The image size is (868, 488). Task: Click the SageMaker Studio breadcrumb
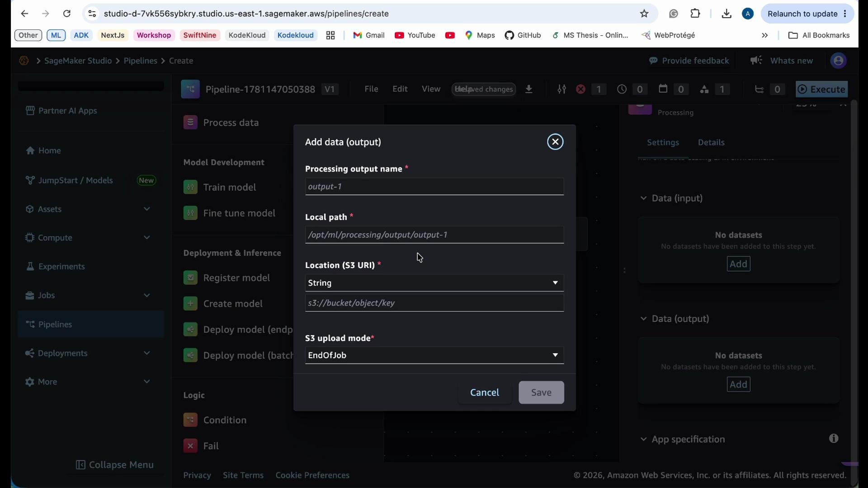pos(78,61)
